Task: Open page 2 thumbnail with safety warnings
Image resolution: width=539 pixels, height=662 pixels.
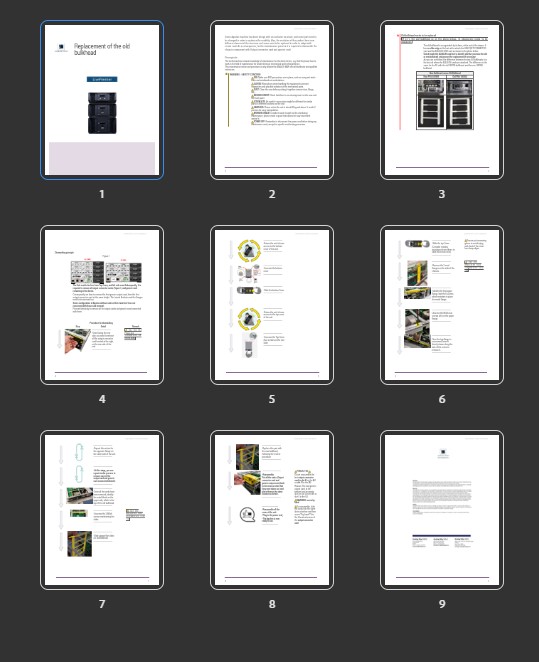Action: 272,100
